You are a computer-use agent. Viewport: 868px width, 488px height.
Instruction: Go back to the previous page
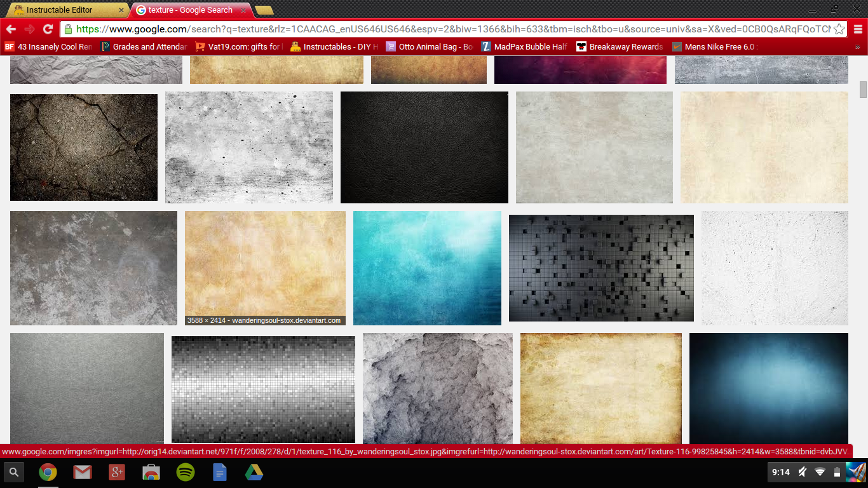tap(11, 29)
